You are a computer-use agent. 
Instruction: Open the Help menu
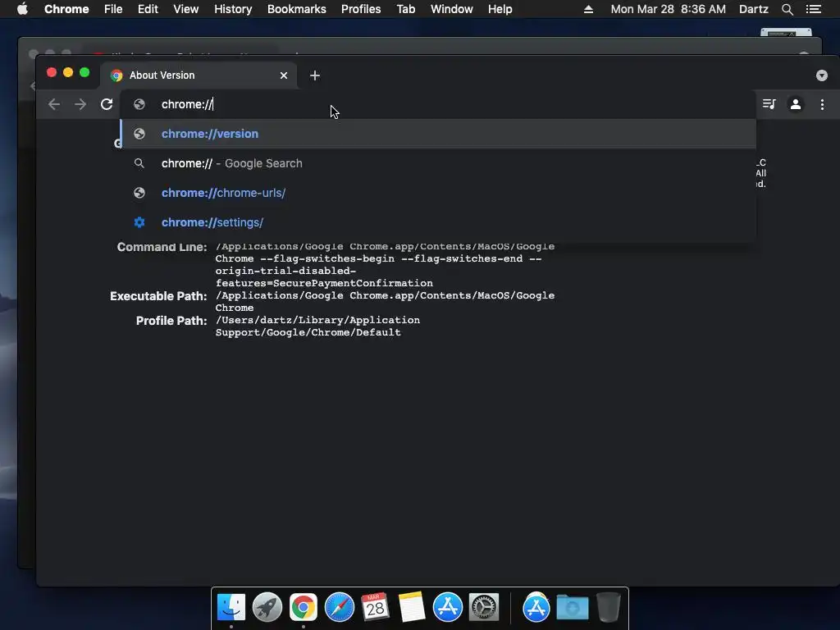coord(500,9)
